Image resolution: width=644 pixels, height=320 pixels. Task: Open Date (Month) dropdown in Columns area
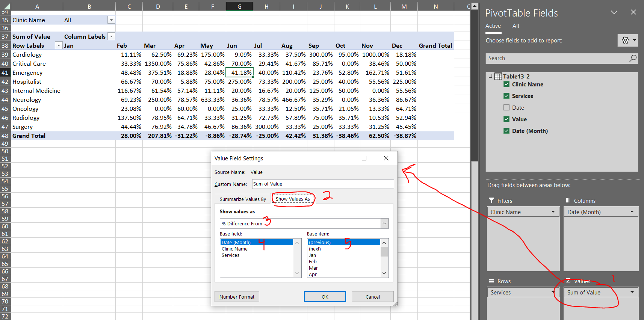pos(632,212)
